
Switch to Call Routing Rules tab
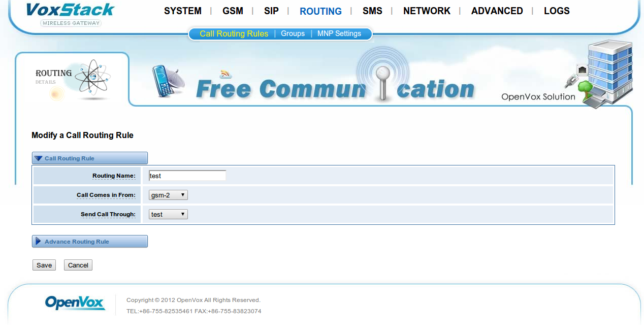click(234, 33)
